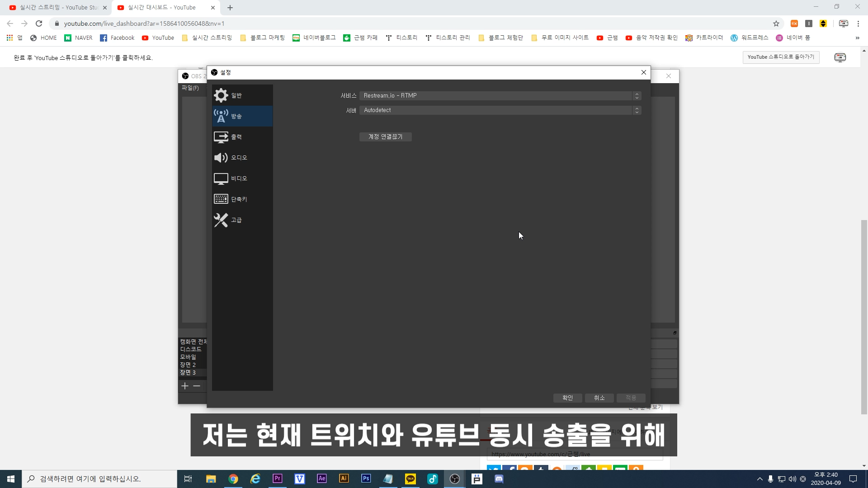Click the add scene plus icon

tap(185, 386)
